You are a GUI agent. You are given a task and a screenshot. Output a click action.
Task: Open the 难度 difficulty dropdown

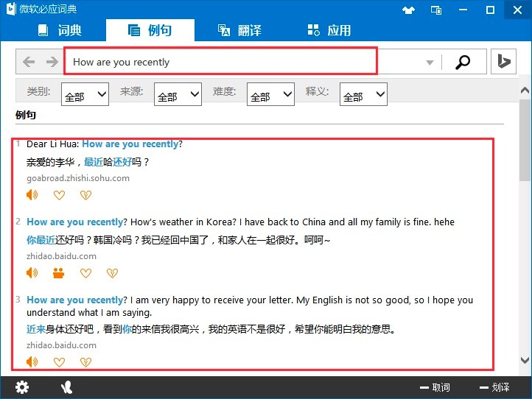coord(270,94)
